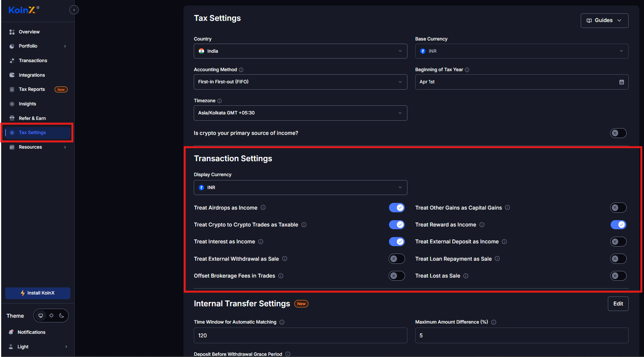Screen dimensions: 644x357
Task: Disable Crypto to Crypto Trades as Taxable
Action: tap(397, 225)
